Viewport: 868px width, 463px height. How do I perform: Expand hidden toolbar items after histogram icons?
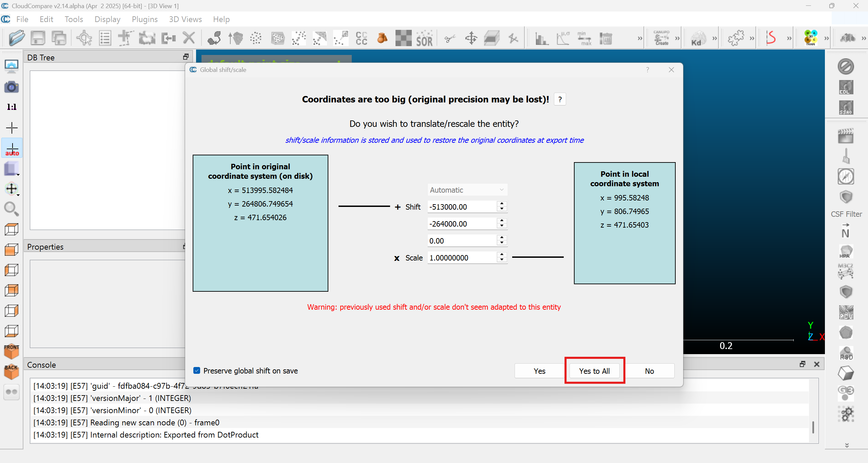640,38
